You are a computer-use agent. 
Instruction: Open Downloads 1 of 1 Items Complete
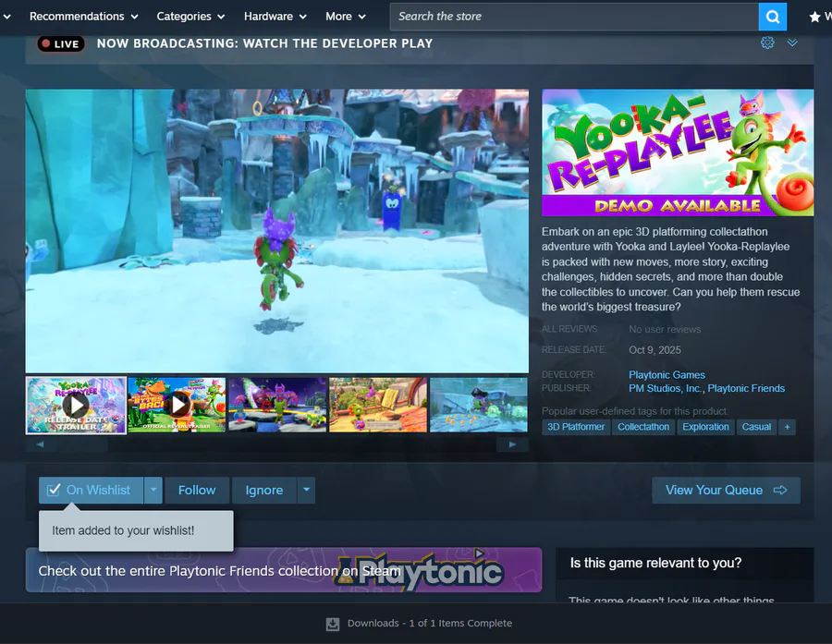click(x=429, y=624)
